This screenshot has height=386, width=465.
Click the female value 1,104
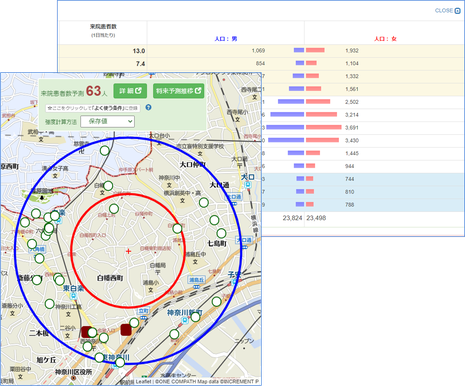pos(352,63)
